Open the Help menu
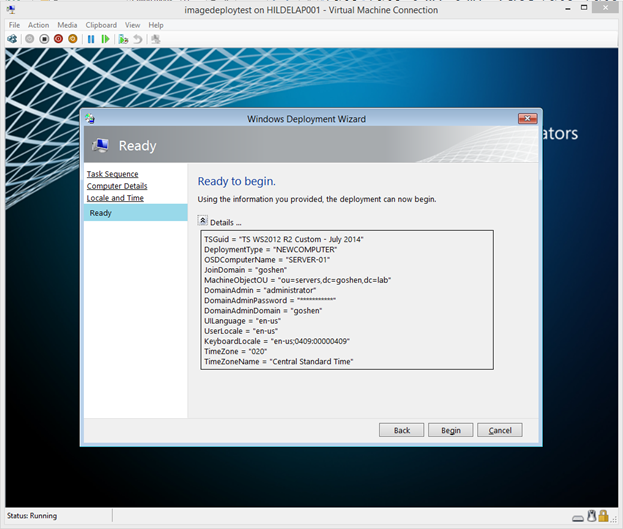The width and height of the screenshot is (623, 529). point(156,25)
